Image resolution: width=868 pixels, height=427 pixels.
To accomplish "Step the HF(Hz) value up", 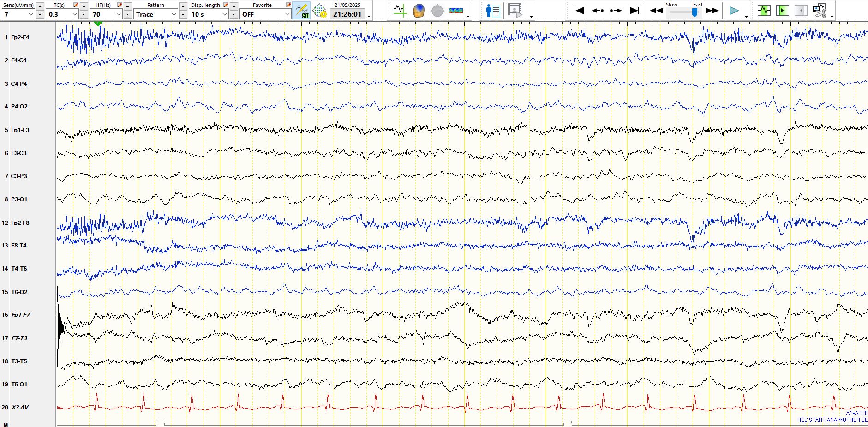I will click(128, 6).
